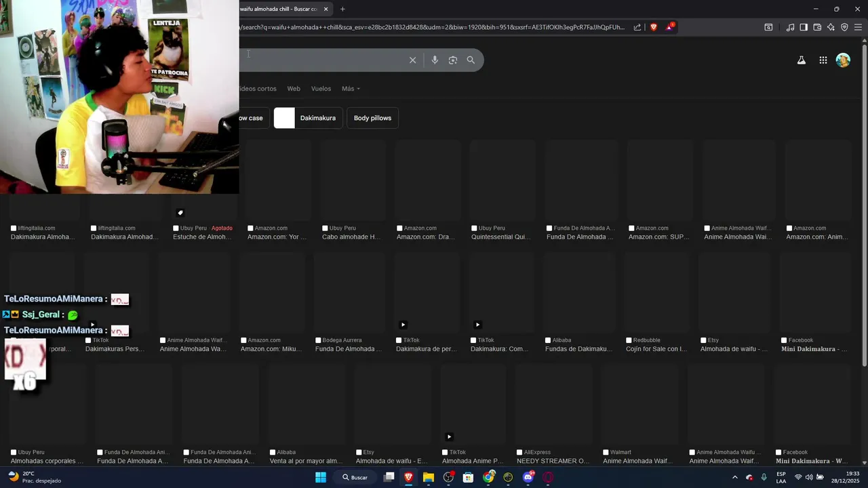Open the taskbar Buscar search box
This screenshot has height=488, width=868.
(x=355, y=477)
